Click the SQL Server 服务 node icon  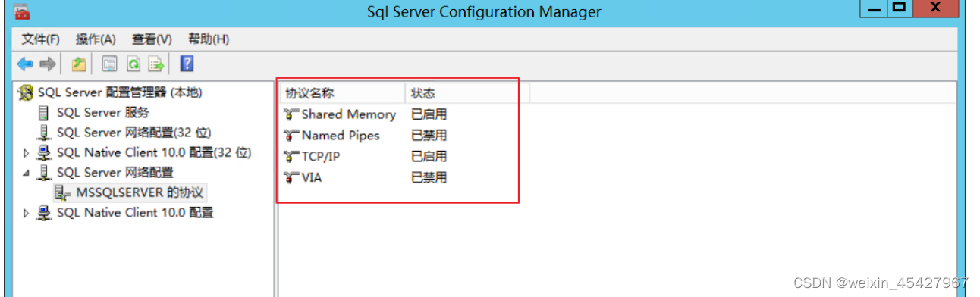(x=43, y=113)
